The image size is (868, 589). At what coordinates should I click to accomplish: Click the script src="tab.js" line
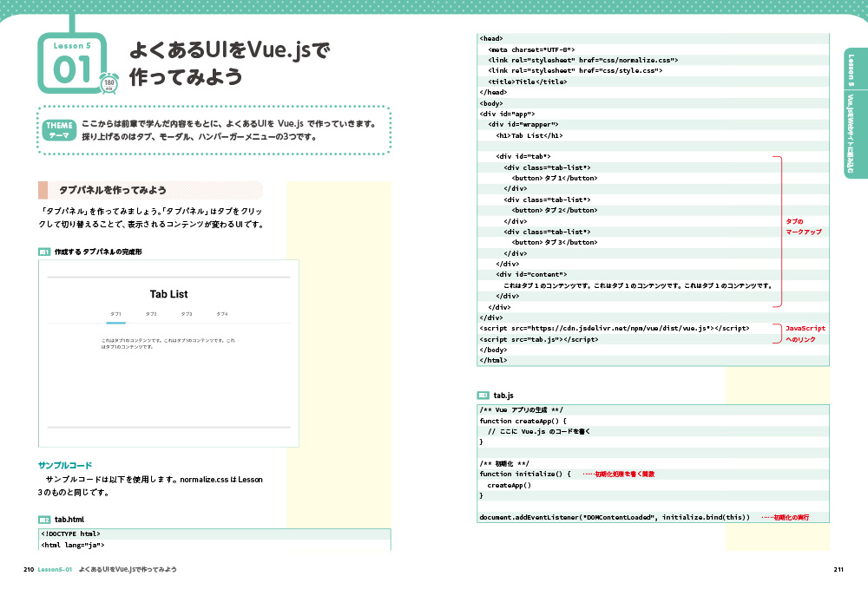pos(539,339)
